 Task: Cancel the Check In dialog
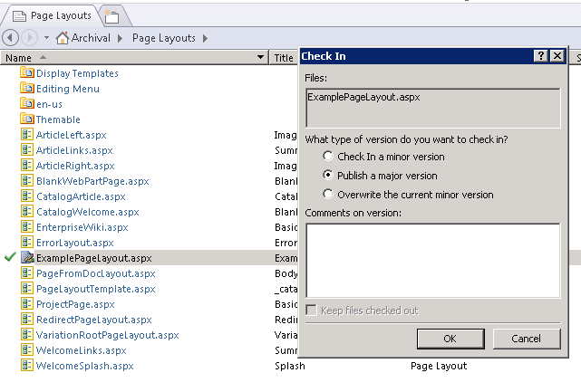(x=527, y=339)
